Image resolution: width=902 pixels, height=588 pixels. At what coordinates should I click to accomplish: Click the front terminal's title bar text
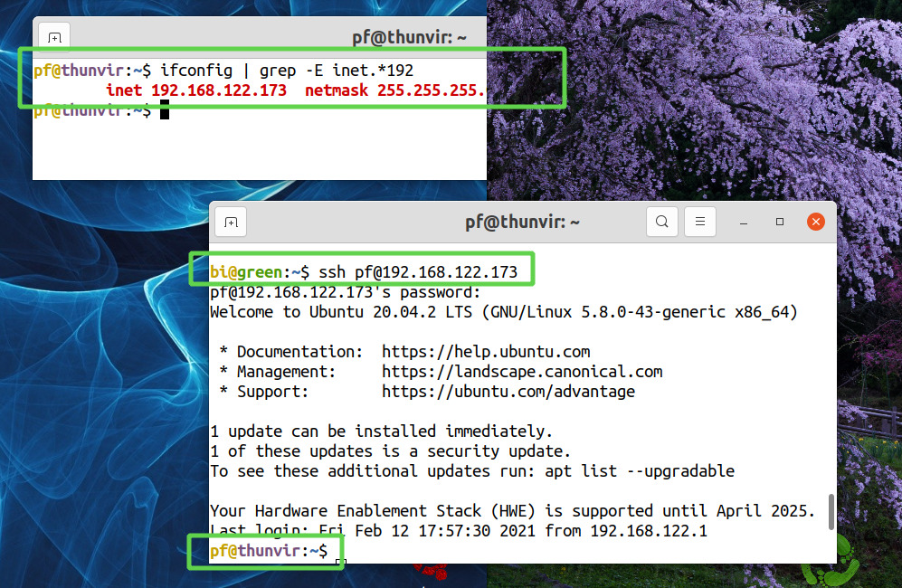click(522, 222)
